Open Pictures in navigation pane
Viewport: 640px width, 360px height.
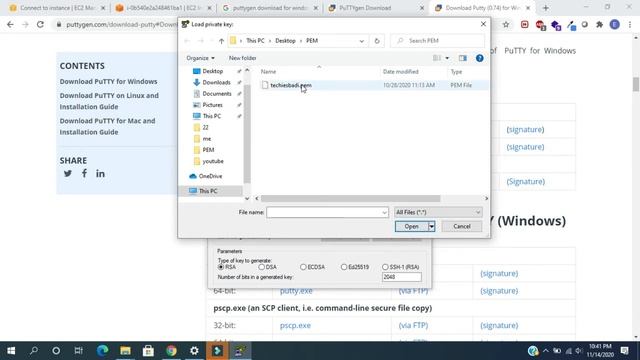(212, 105)
